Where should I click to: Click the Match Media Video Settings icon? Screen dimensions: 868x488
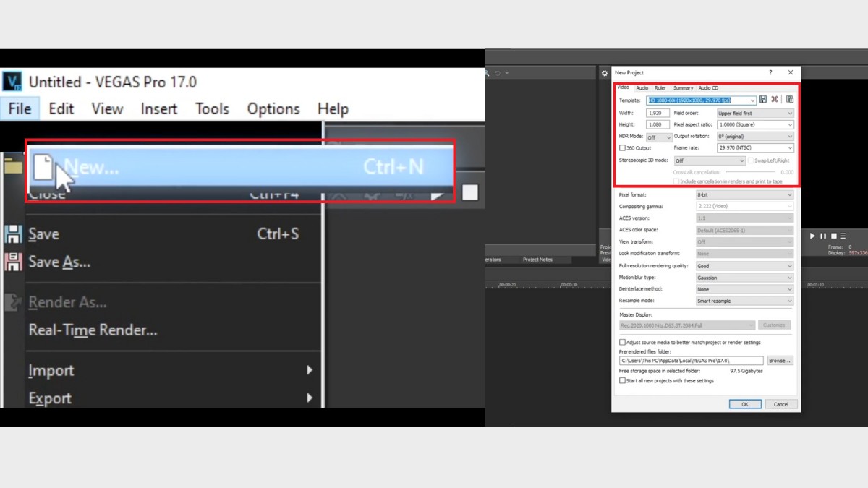(789, 100)
